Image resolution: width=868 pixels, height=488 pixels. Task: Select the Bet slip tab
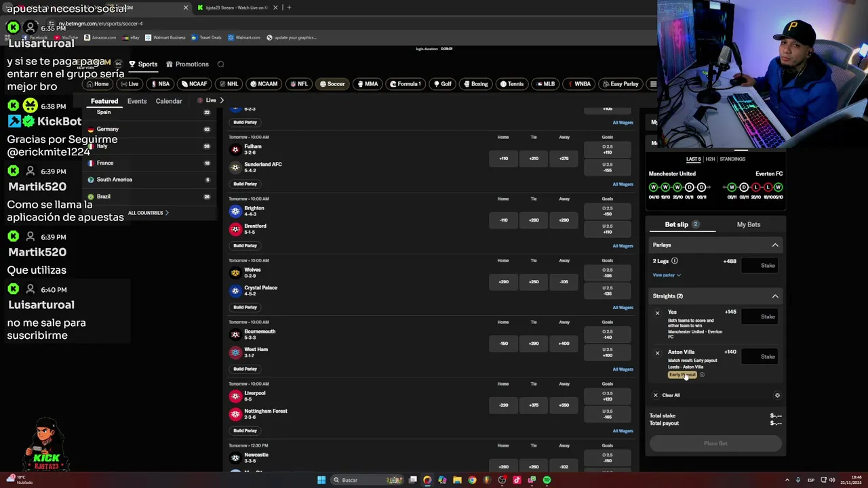(682, 224)
